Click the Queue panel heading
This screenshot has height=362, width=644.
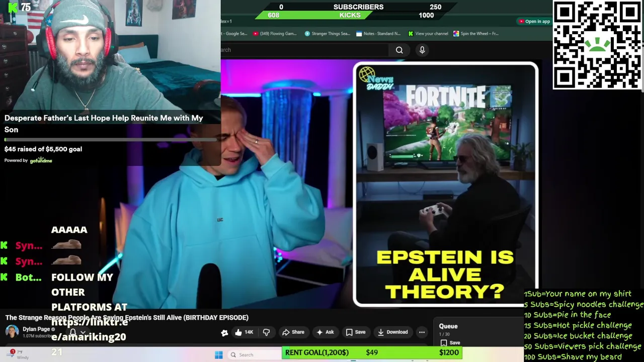pos(448,326)
